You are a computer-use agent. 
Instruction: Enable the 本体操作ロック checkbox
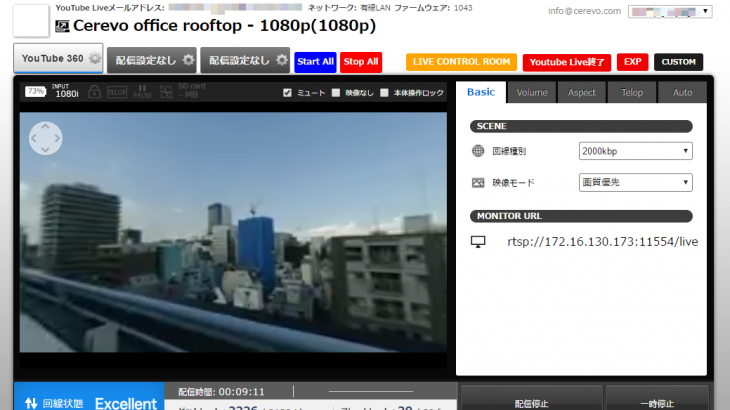click(x=384, y=93)
